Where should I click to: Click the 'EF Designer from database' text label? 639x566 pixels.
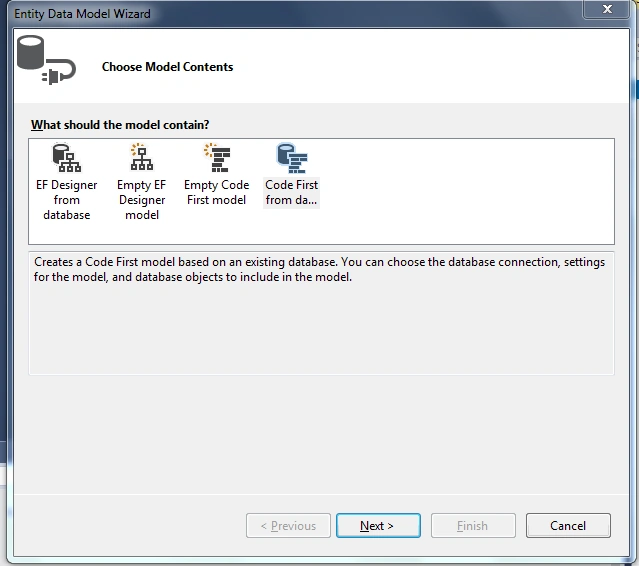(67, 200)
